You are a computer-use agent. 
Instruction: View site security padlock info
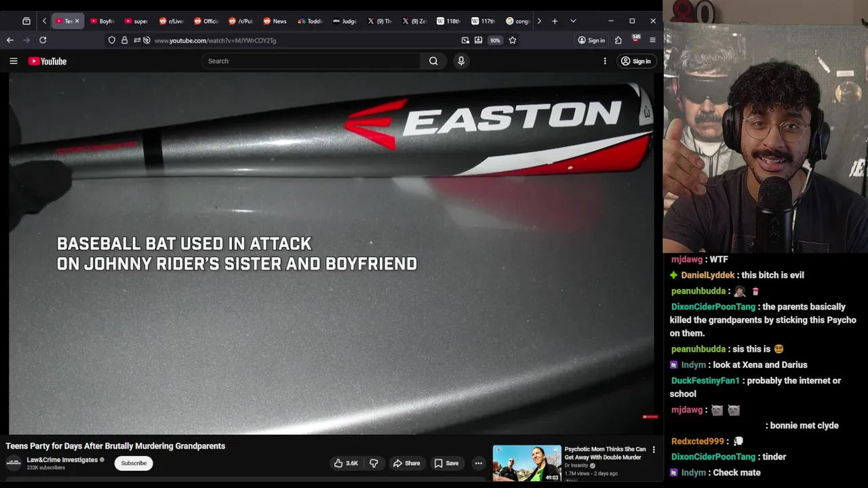(x=124, y=40)
